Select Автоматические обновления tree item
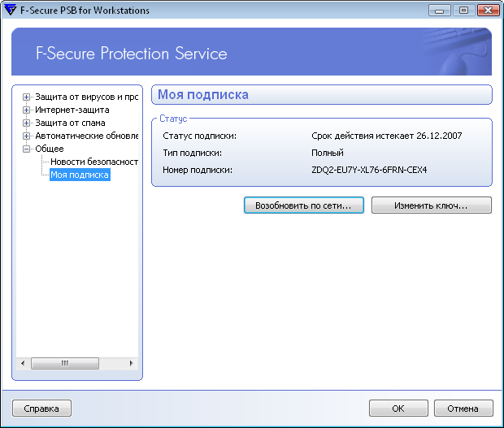 click(x=86, y=136)
